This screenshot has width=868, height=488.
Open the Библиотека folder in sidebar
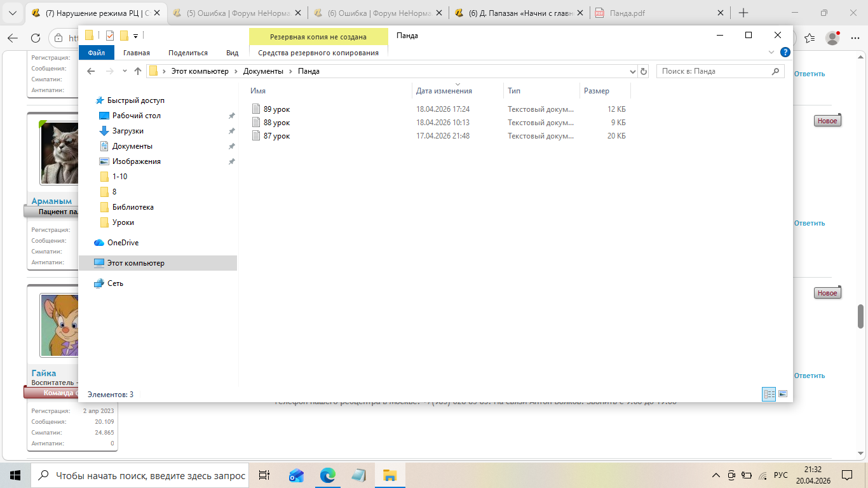point(133,207)
